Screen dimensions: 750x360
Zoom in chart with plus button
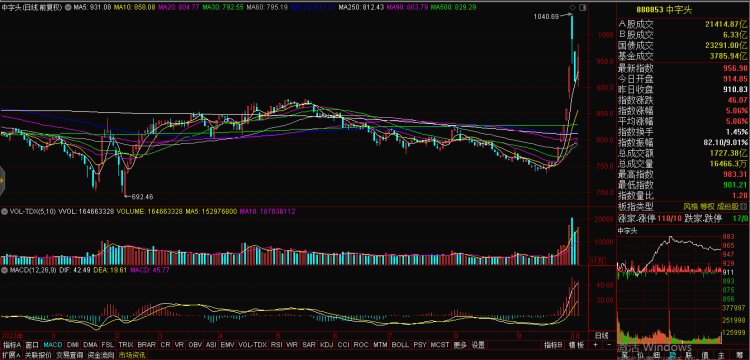[x=596, y=345]
